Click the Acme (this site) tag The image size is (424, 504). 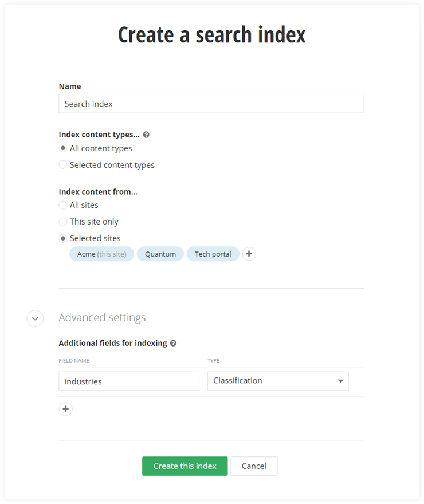click(101, 254)
